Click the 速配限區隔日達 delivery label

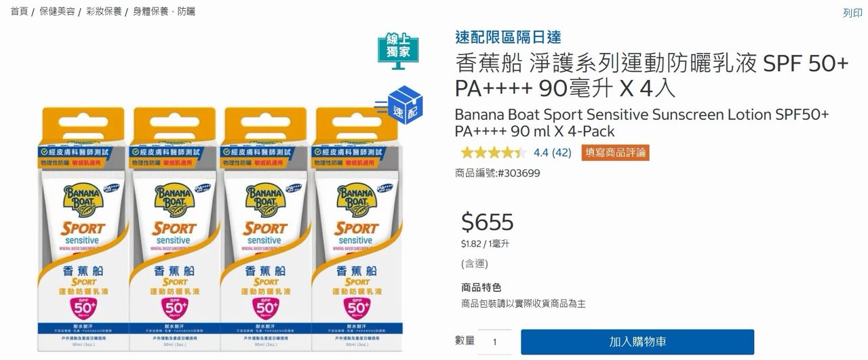tap(508, 37)
